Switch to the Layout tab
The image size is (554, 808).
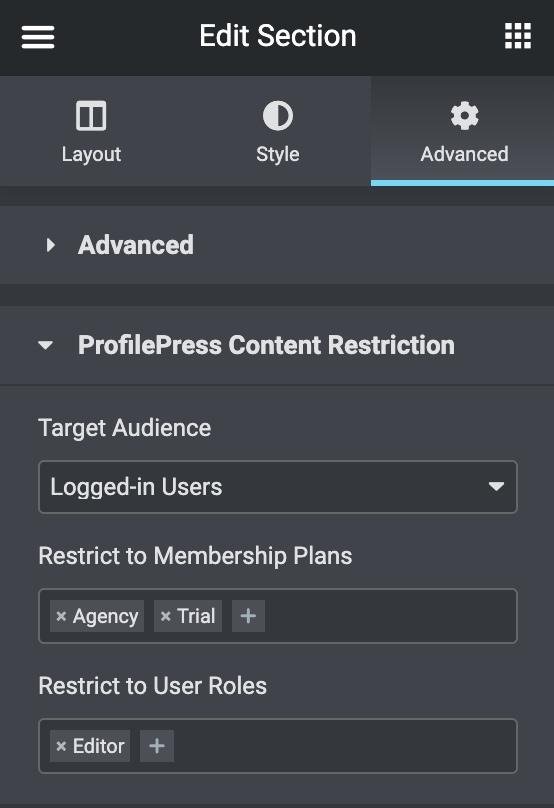[x=92, y=131]
